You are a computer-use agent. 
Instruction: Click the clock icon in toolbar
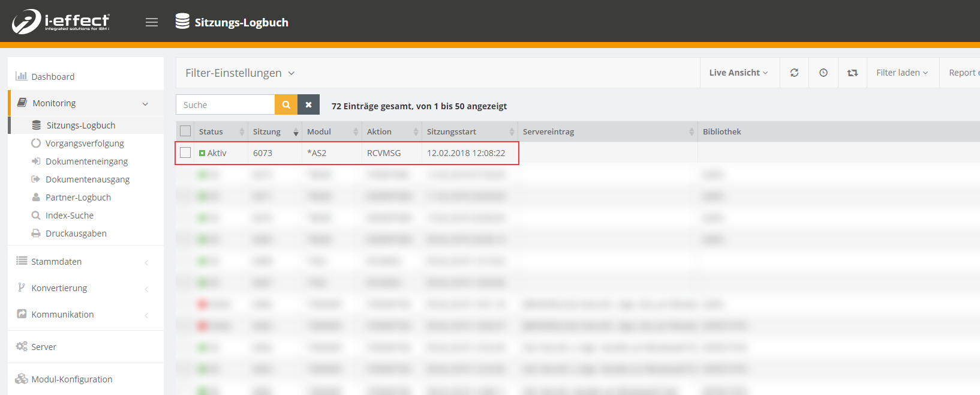(x=823, y=73)
